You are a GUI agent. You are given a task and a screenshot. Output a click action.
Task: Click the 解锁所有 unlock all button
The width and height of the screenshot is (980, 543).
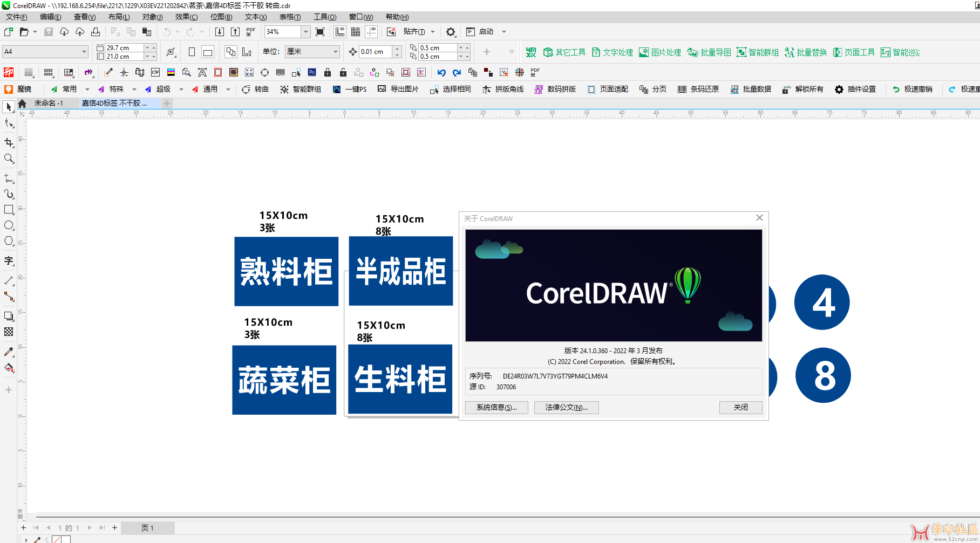pyautogui.click(x=803, y=90)
